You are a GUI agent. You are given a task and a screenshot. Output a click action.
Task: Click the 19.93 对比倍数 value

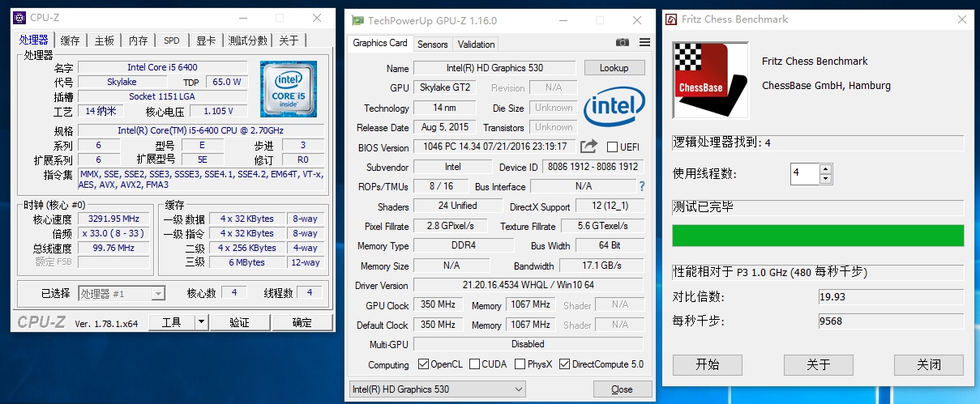point(891,296)
